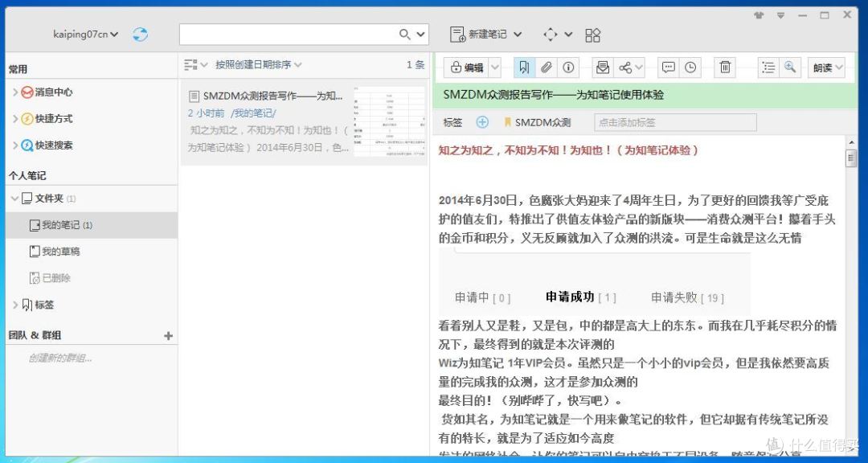Click the list view mode icon
The height and width of the screenshot is (463, 868).
tap(190, 65)
